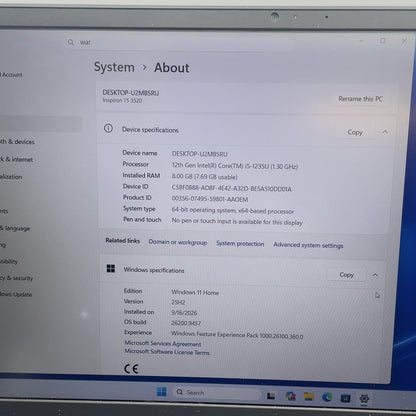Screen dimensions: 416x416
Task: Click the Settings search field
Action: [180, 43]
